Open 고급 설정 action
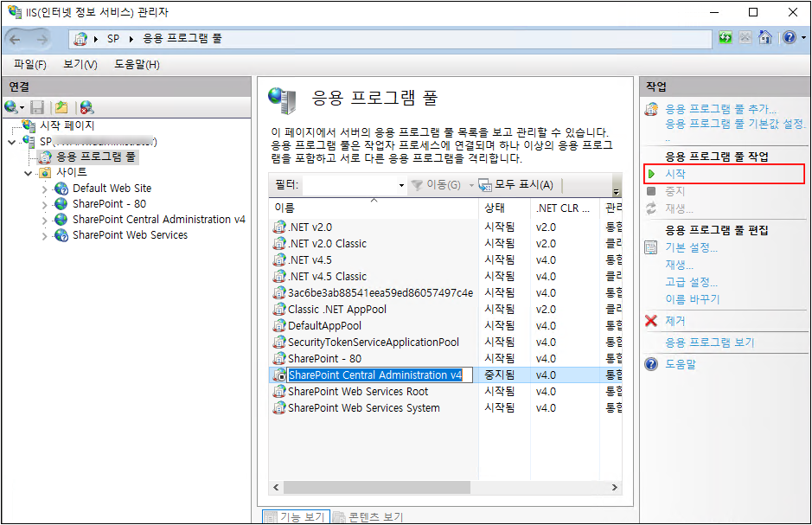Image resolution: width=812 pixels, height=525 pixels. (x=691, y=282)
